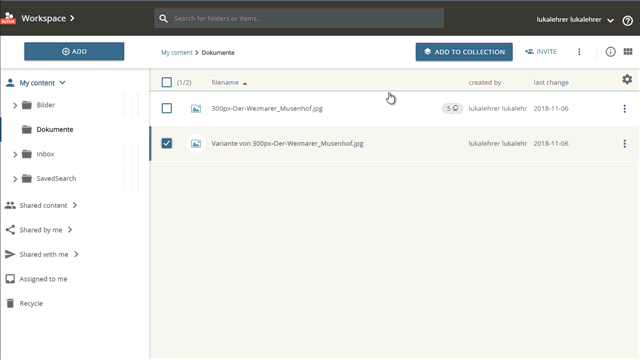This screenshot has height=360, width=640.
Task: Sort by created by column
Action: [484, 82]
